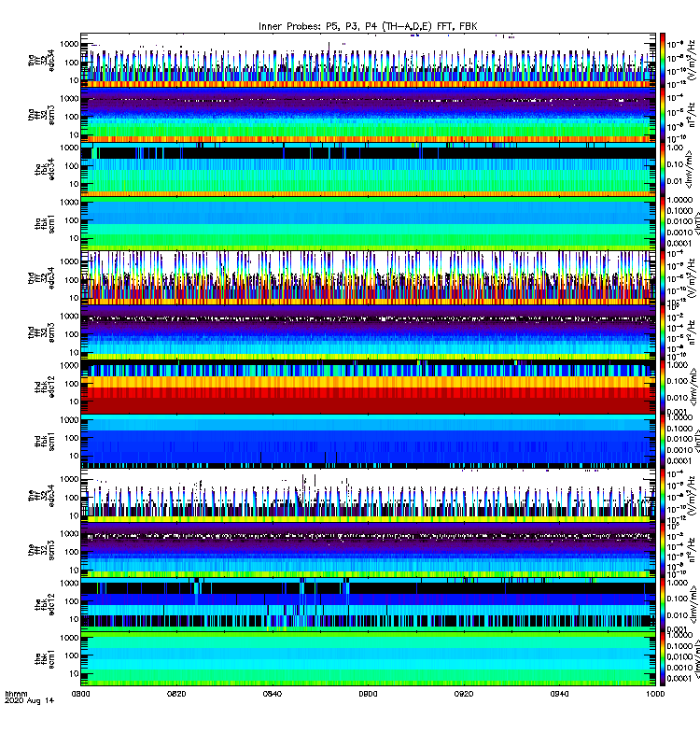The image size is (700, 747).
Task: Click the 0820 time axis label
Action: 176,694
